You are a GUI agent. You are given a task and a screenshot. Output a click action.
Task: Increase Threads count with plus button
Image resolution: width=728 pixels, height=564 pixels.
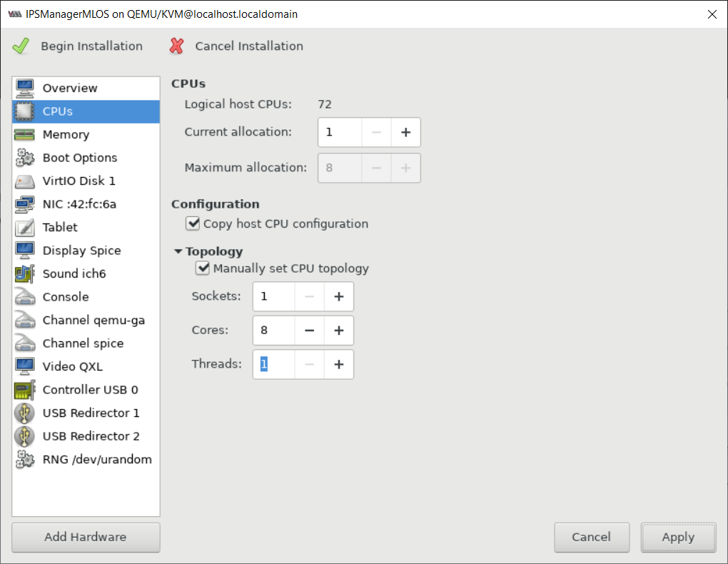coord(339,364)
